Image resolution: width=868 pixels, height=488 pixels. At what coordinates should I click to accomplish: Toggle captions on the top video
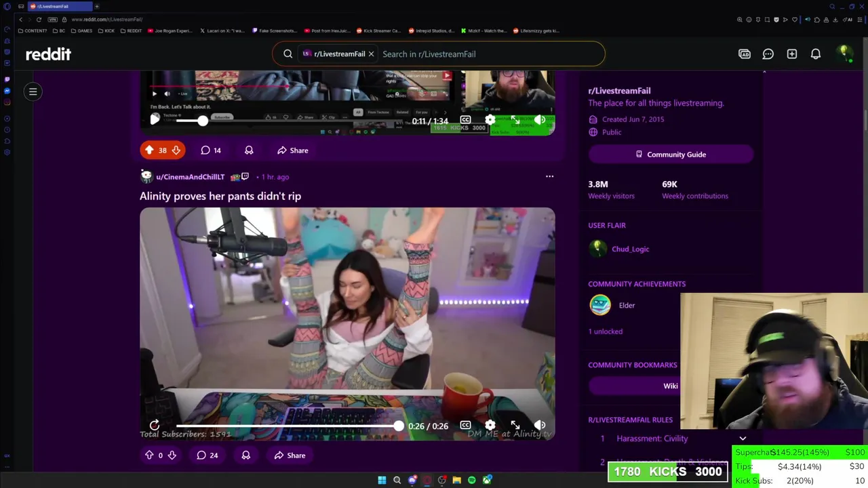(x=465, y=121)
